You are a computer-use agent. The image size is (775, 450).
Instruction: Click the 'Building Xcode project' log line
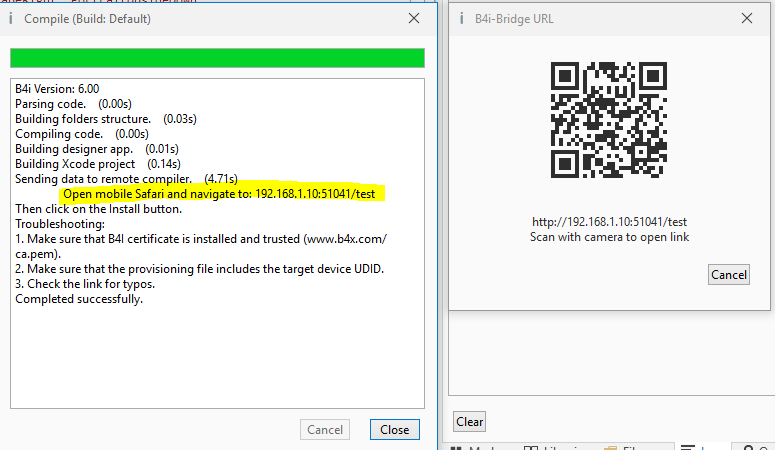(98, 164)
